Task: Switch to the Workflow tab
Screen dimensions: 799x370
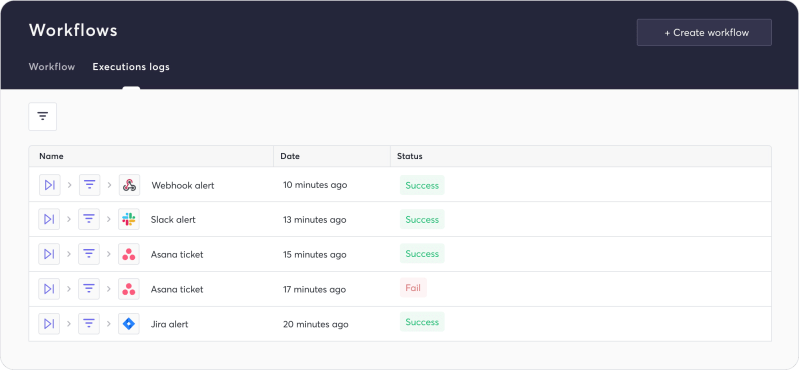Action: (52, 67)
